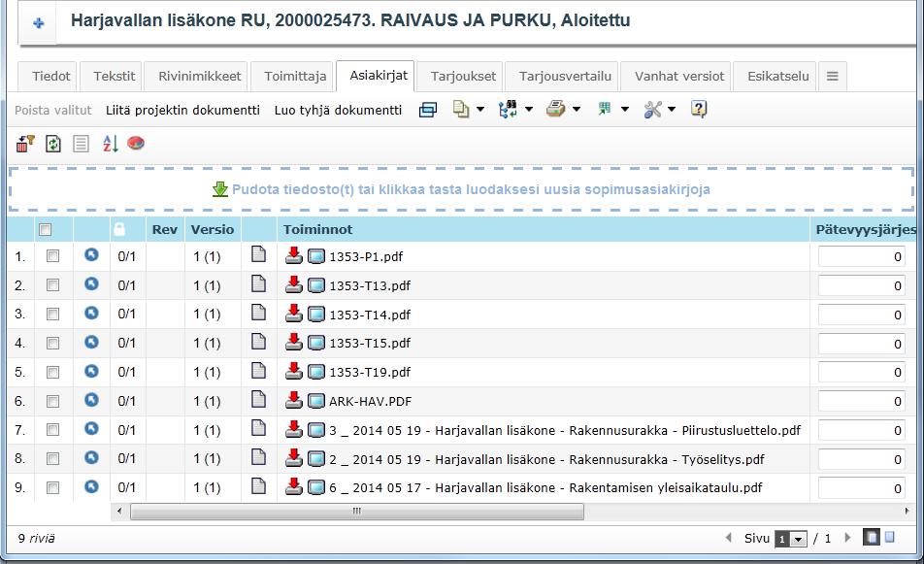Check the box for row 9 yleisaikataulu
Screen dimensions: 924x564
(x=53, y=488)
